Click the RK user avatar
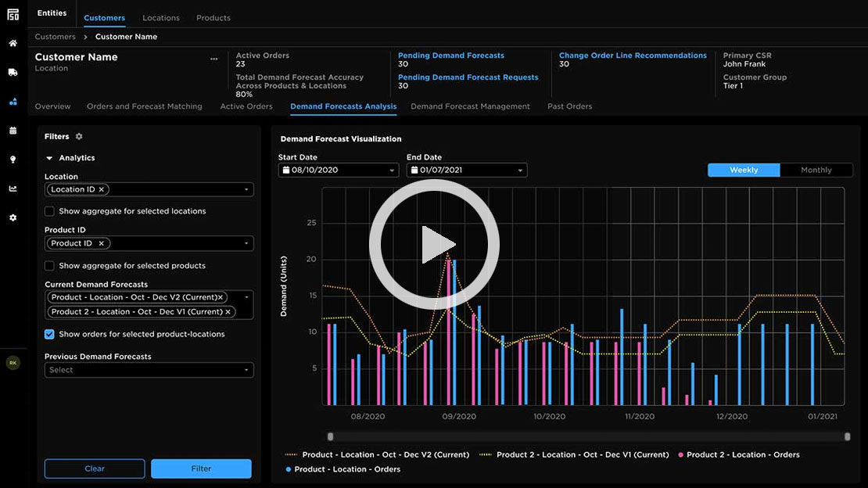 [13, 363]
